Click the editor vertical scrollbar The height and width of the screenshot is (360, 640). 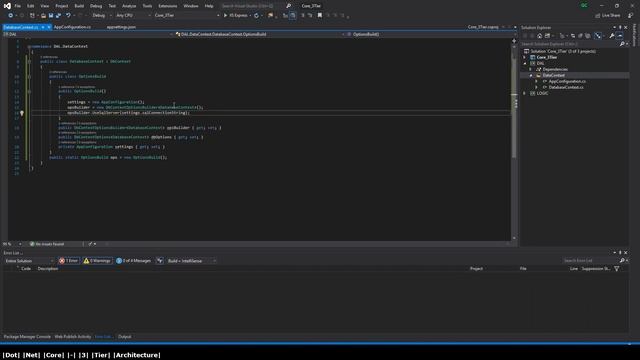514,141
